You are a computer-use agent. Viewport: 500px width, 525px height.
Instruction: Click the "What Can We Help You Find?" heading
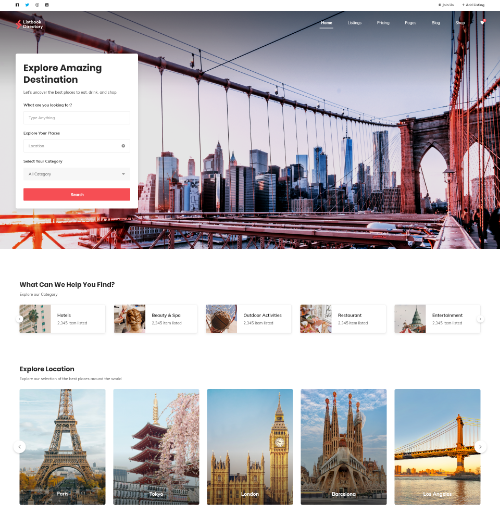click(67, 285)
